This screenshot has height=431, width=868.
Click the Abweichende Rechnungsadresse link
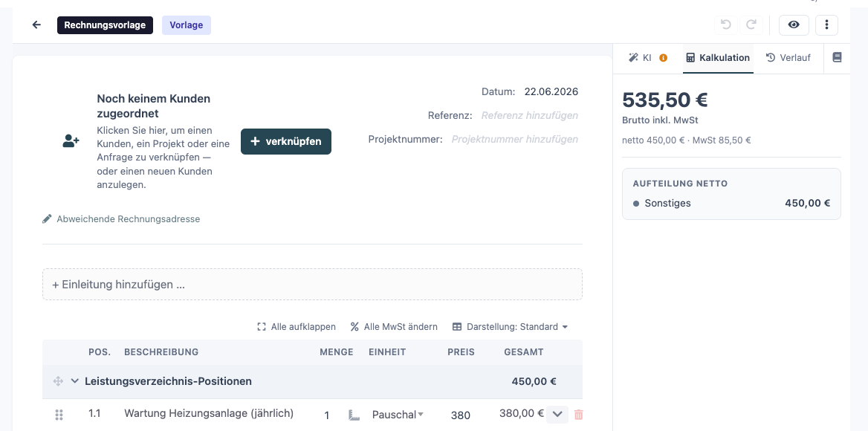point(129,218)
